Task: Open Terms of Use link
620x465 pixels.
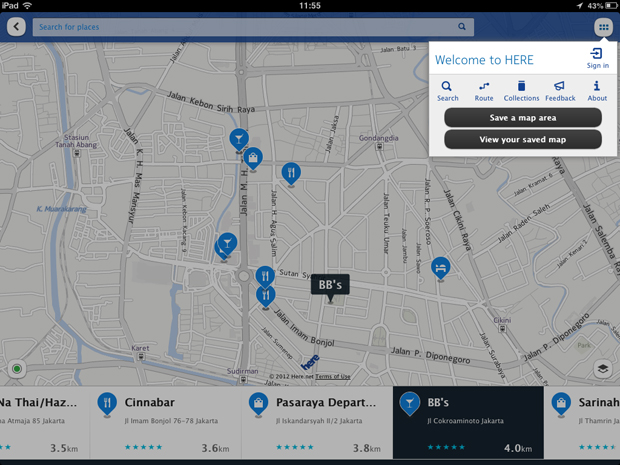Action: (333, 376)
